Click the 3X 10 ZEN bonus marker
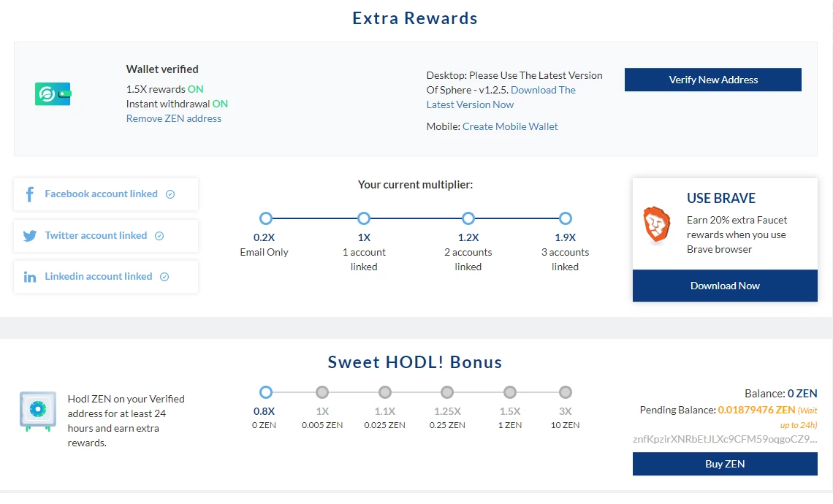833x504 pixels. click(x=565, y=392)
